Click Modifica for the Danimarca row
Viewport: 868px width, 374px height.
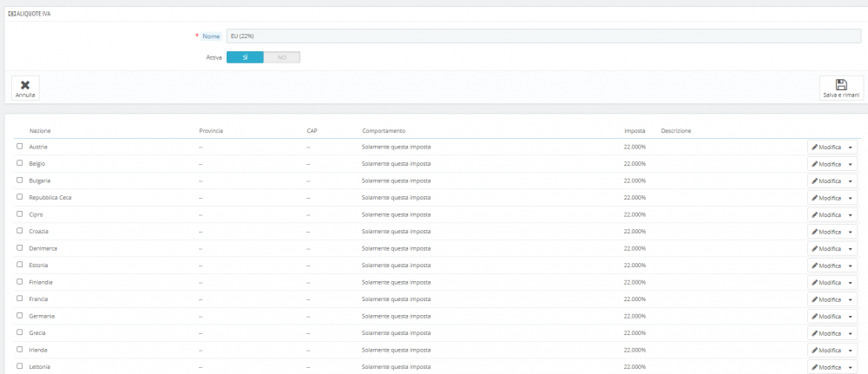[826, 249]
